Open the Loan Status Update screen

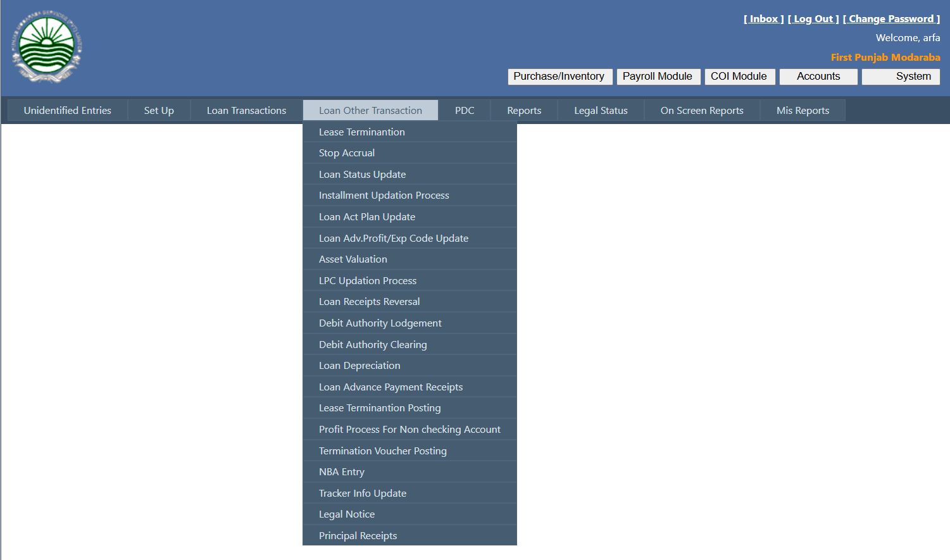(362, 174)
